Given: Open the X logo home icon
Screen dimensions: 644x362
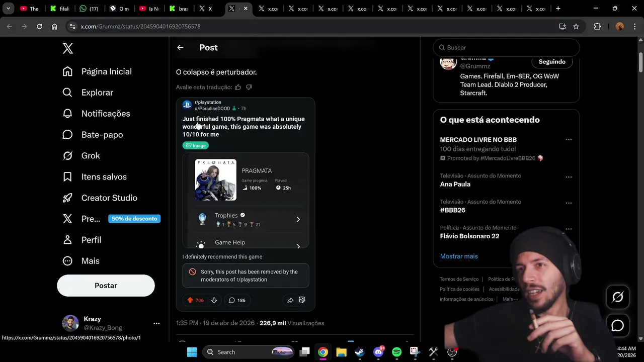Looking at the screenshot, I should [68, 48].
